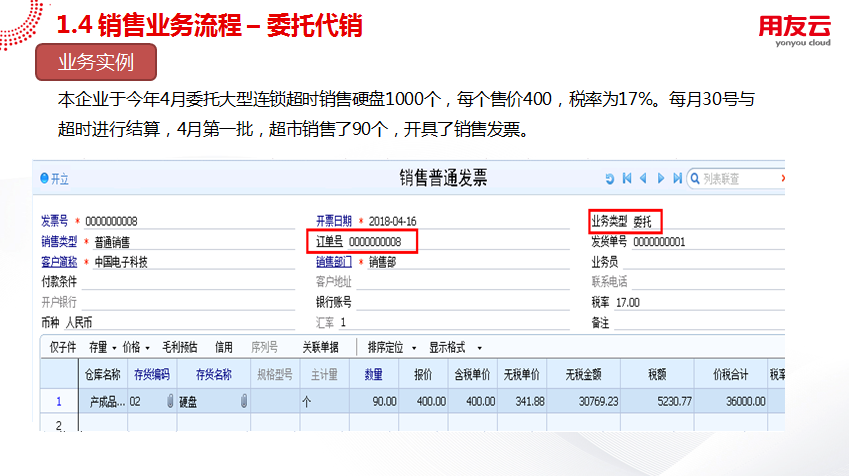Click the 销售部门 field 销售部
Image resolution: width=849 pixels, height=476 pixels.
(x=382, y=263)
